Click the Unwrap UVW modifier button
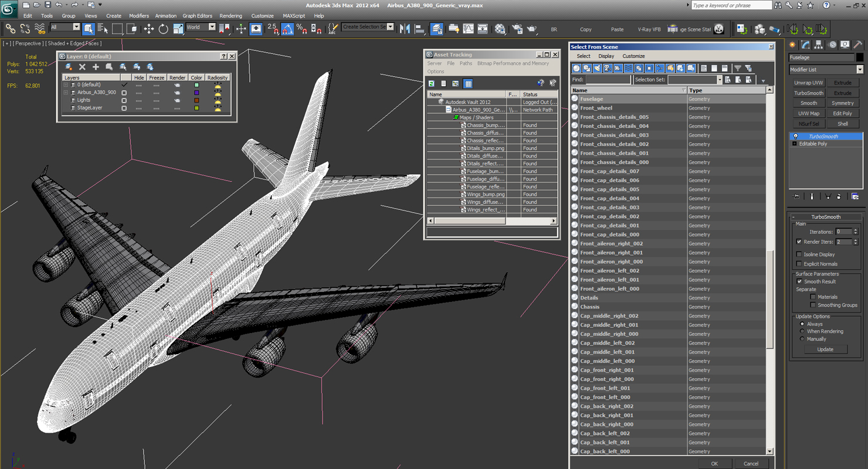Image resolution: width=868 pixels, height=469 pixels. pos(809,83)
